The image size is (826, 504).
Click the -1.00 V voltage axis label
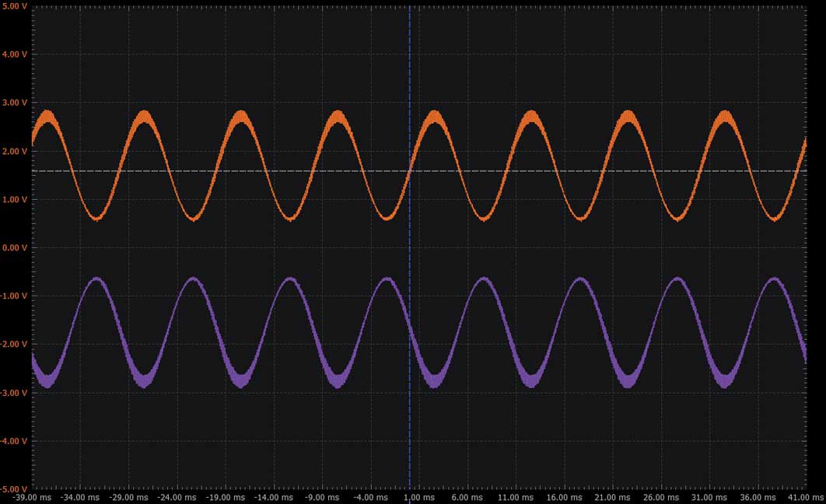[x=14, y=296]
